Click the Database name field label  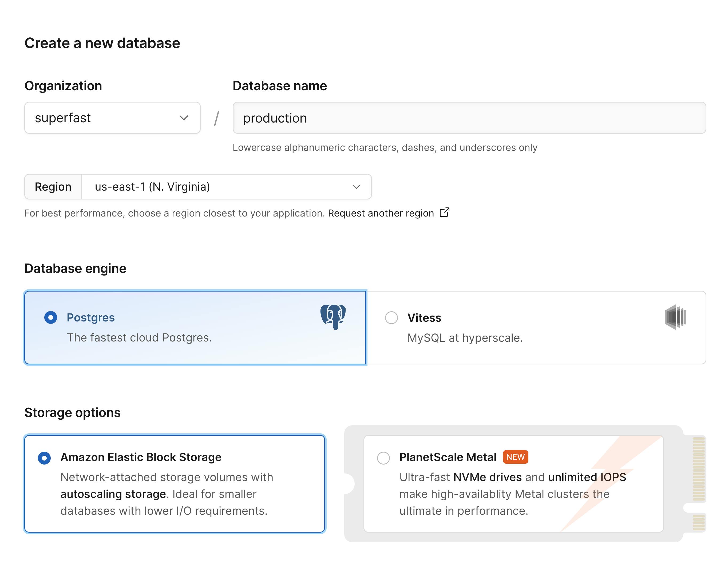point(279,86)
